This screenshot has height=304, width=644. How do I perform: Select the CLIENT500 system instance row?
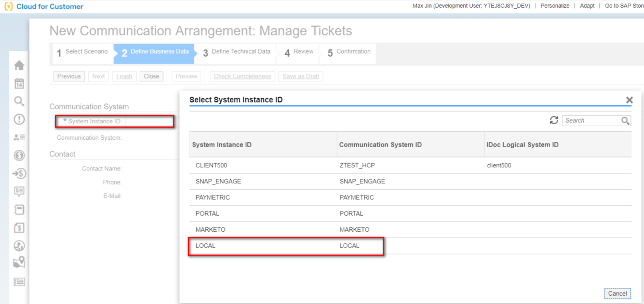410,165
